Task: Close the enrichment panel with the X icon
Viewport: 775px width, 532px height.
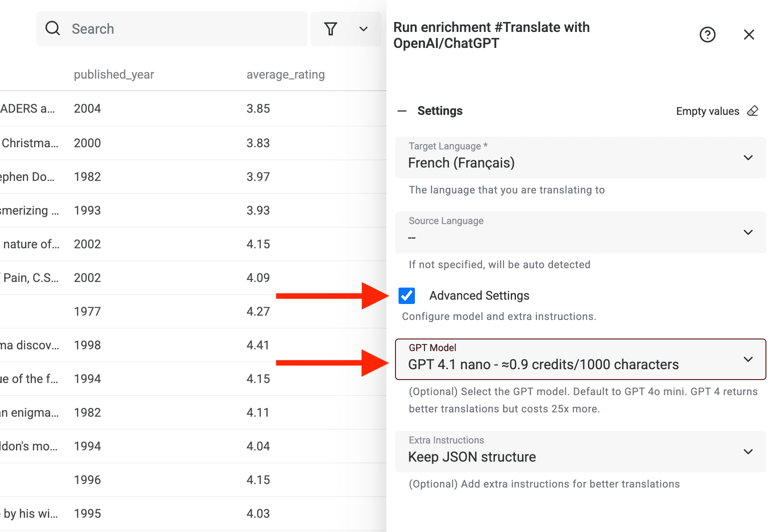Action: [x=749, y=35]
